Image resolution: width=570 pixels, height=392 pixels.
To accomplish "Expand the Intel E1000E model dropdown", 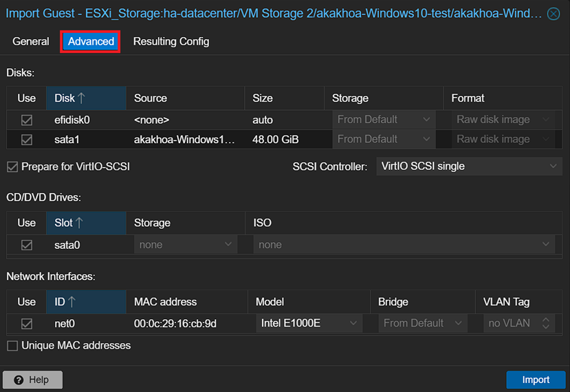I will click(x=309, y=323).
